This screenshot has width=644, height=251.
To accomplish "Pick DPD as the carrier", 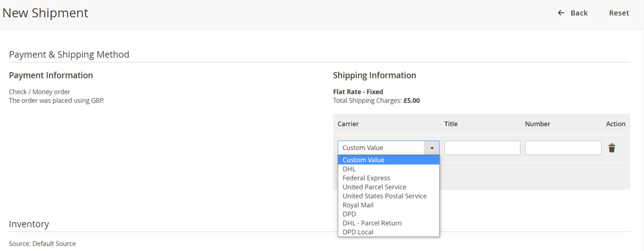I will tap(349, 214).
